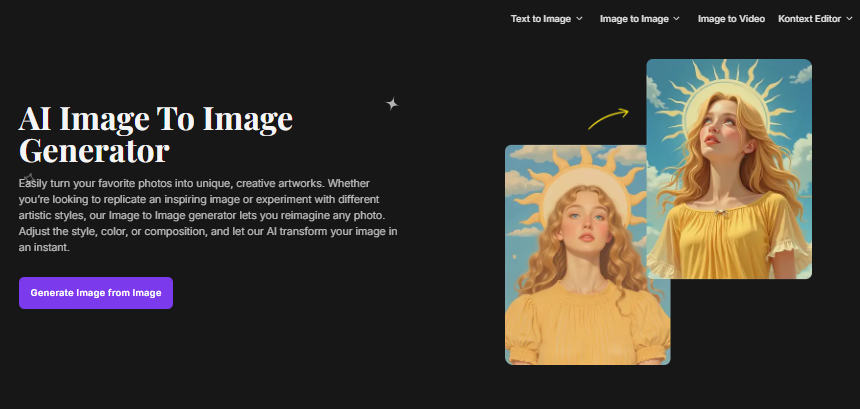Click the description paragraph under the heading
This screenshot has height=409, width=860.
[209, 215]
